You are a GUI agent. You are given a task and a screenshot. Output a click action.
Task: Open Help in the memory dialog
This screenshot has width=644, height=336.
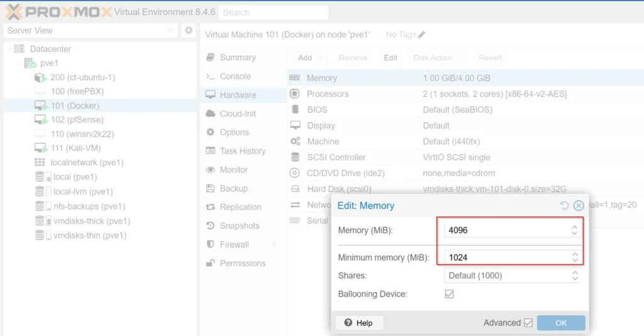pos(359,323)
